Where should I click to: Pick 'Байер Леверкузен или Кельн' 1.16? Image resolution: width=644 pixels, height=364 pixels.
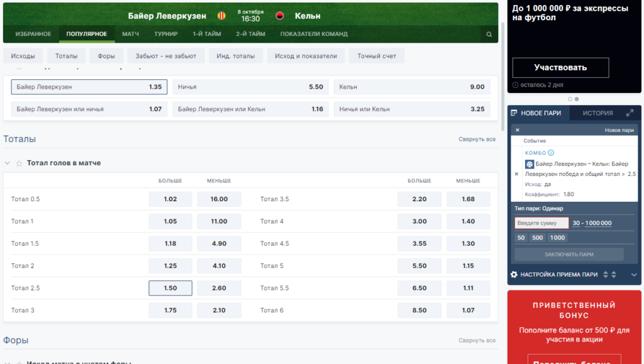click(250, 109)
